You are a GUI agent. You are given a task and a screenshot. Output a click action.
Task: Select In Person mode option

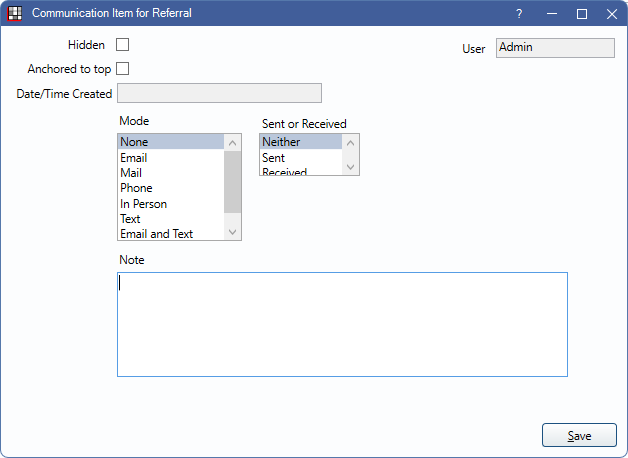coord(143,204)
